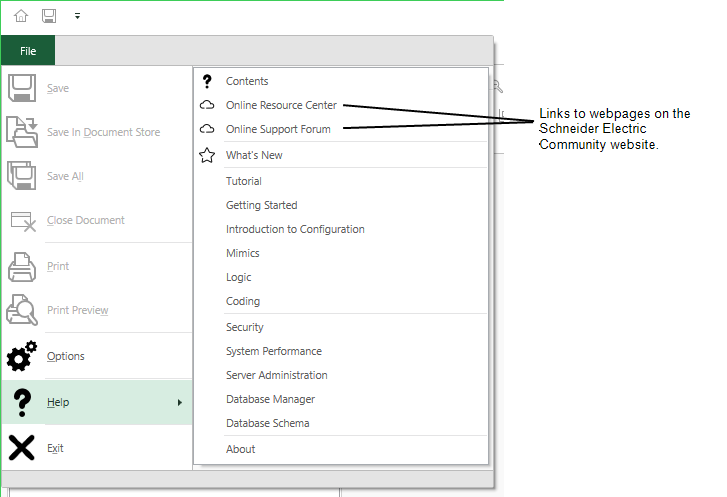
Task: Click the Online Resource Center cloud icon
Action: pyautogui.click(x=207, y=105)
